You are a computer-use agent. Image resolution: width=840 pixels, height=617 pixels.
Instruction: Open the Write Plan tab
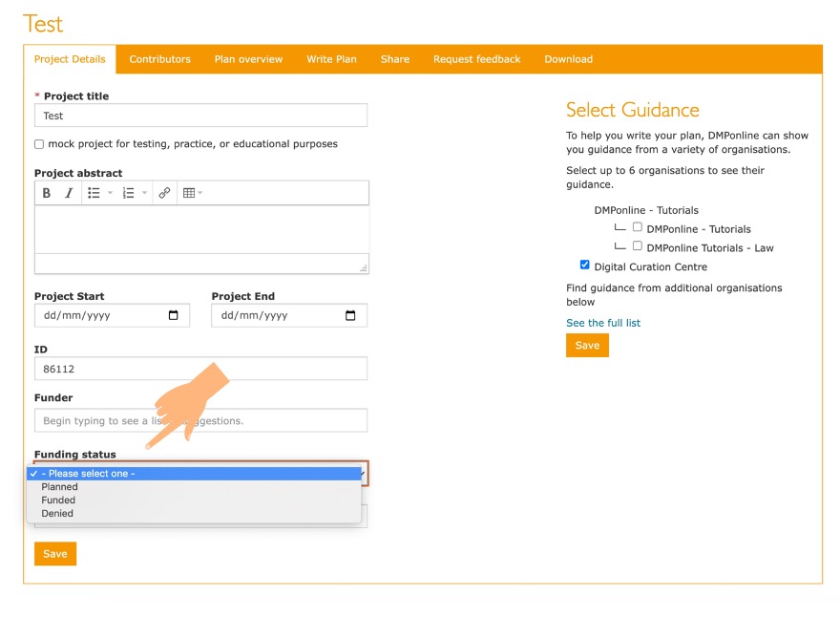click(x=331, y=59)
